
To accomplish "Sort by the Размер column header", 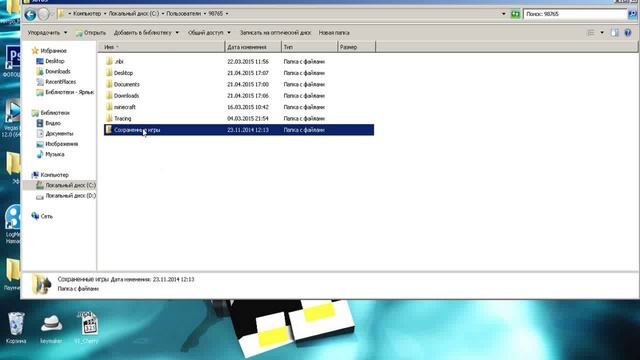I will click(357, 47).
